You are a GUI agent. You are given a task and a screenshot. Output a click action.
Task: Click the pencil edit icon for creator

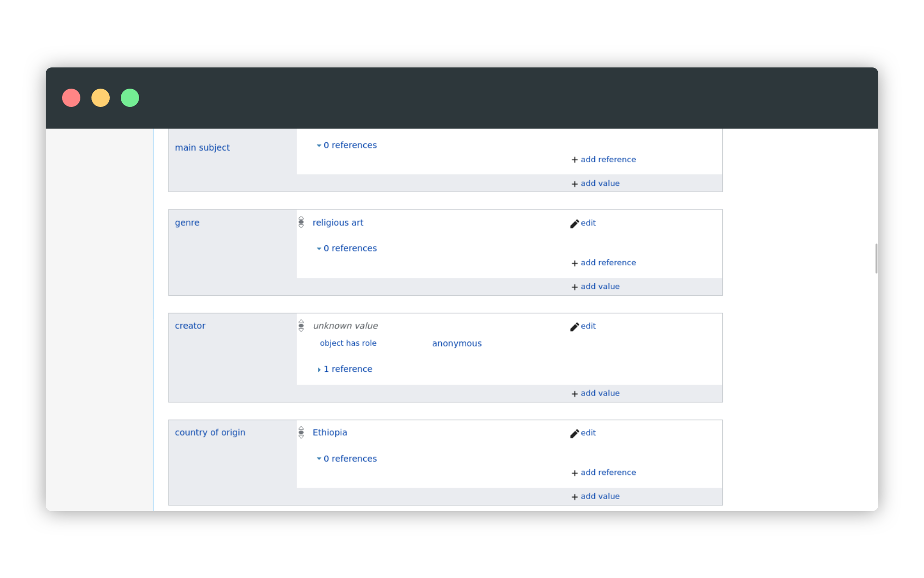pos(574,327)
